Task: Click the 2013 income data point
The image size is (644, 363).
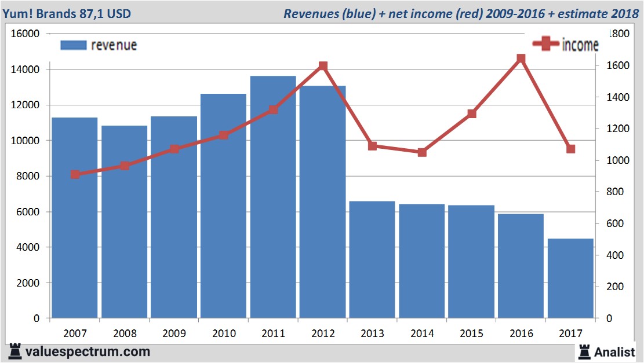Action: (373, 146)
